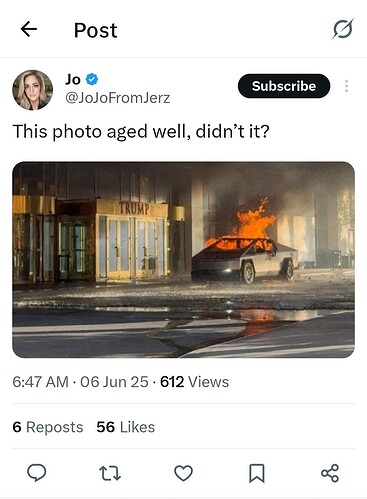
Task: Go back using the left arrow
Action: [29, 29]
